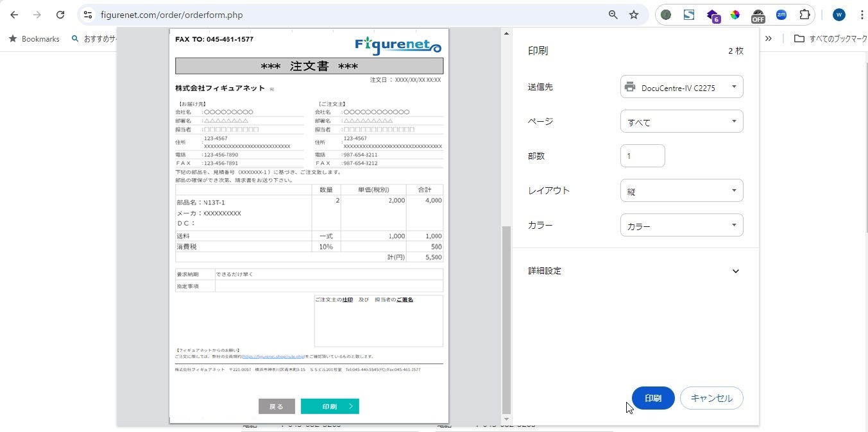
Task: Change the レイアウト dropdown from 縦
Action: 681,191
